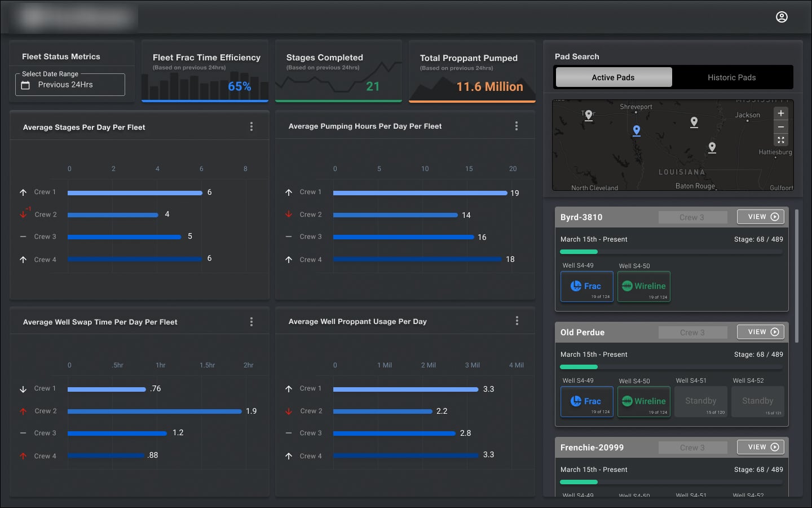Open the Select Date Range Previous 24Hrs field

tap(70, 85)
